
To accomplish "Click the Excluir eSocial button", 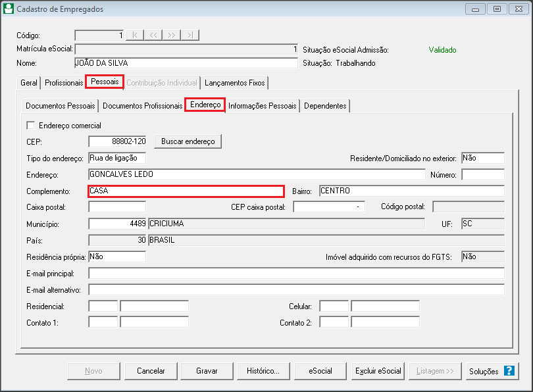I will tap(378, 371).
